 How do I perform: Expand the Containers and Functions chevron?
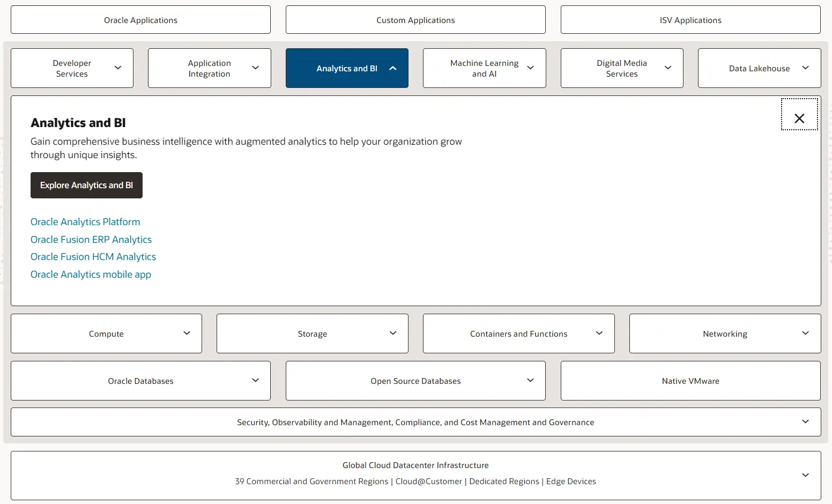click(599, 333)
